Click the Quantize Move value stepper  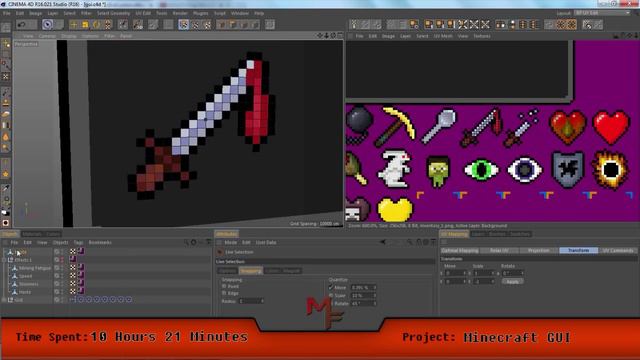point(375,287)
